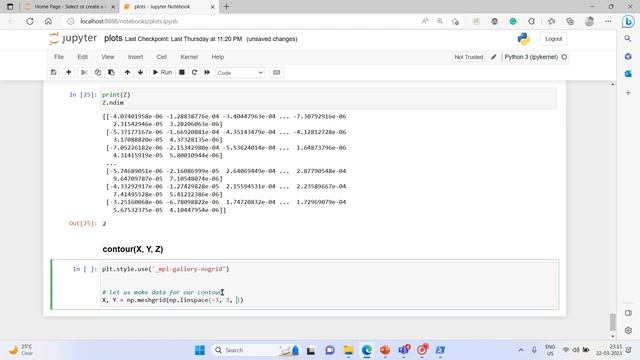This screenshot has width=640, height=360.
Task: Move selected cell down arrow
Action: point(140,72)
